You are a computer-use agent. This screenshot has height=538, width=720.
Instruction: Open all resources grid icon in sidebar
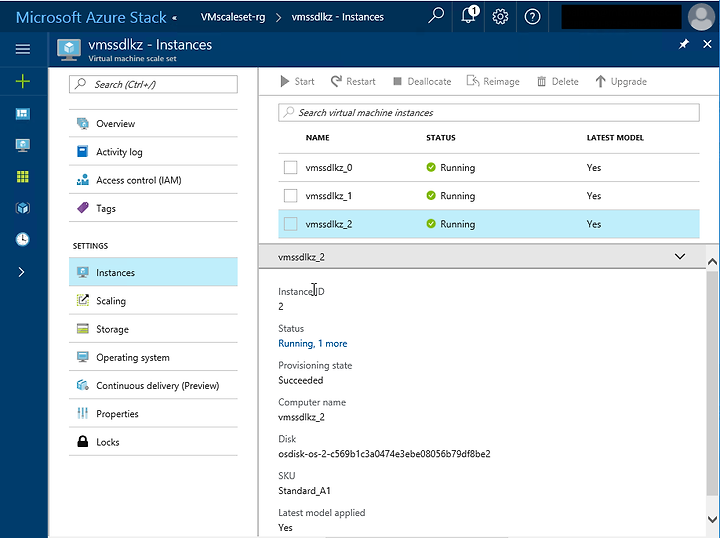click(x=22, y=176)
